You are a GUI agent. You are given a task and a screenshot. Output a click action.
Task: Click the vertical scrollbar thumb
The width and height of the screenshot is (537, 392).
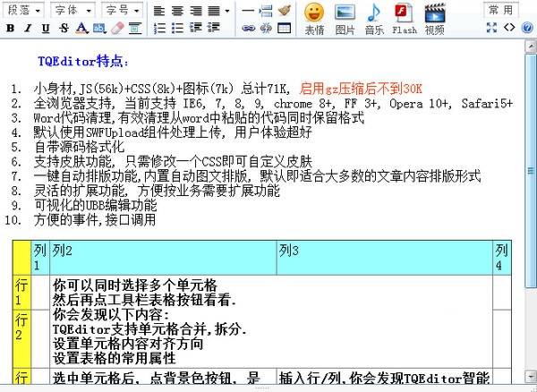coord(531,171)
